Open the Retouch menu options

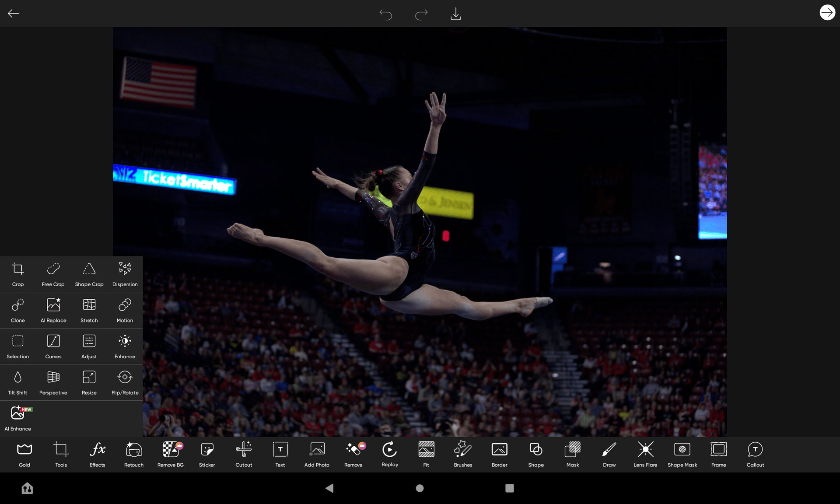tap(133, 454)
